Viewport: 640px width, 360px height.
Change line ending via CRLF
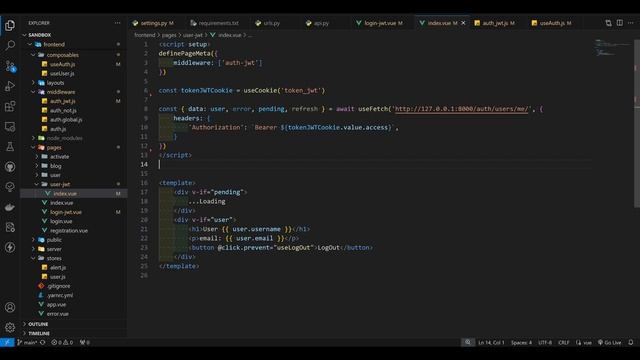click(564, 342)
